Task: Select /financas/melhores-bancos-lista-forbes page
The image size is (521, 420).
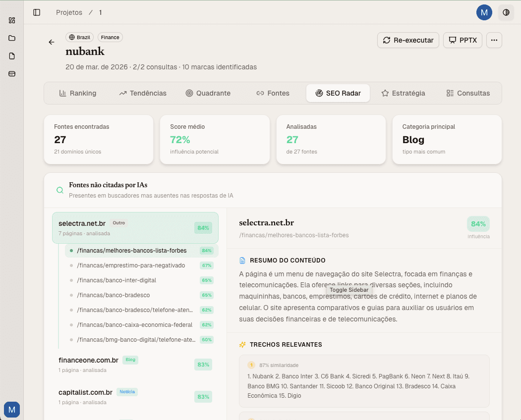Action: (142, 251)
